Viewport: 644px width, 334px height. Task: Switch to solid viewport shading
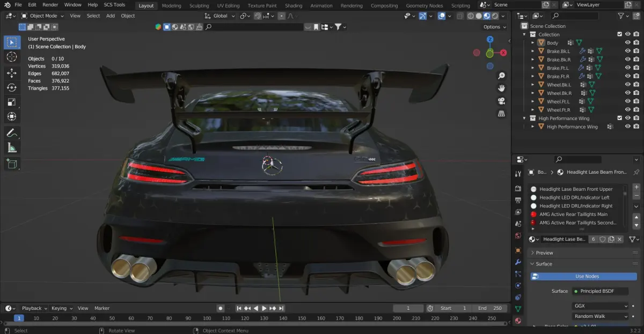point(479,16)
